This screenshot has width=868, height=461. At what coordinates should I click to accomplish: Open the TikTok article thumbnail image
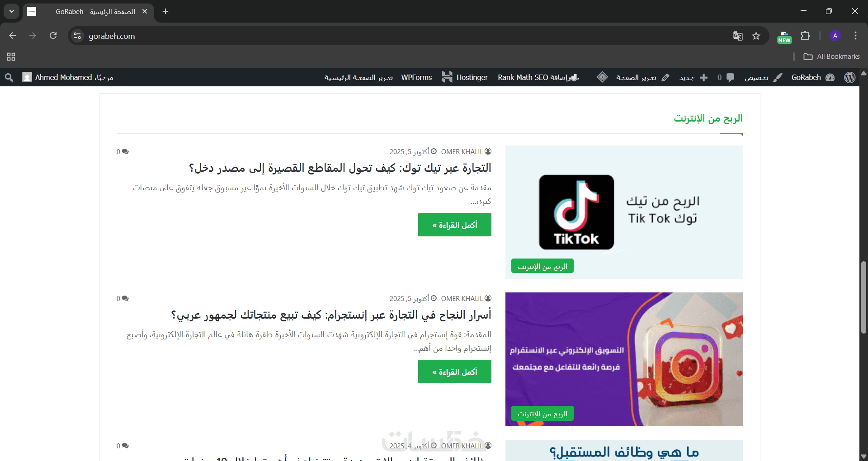(624, 212)
